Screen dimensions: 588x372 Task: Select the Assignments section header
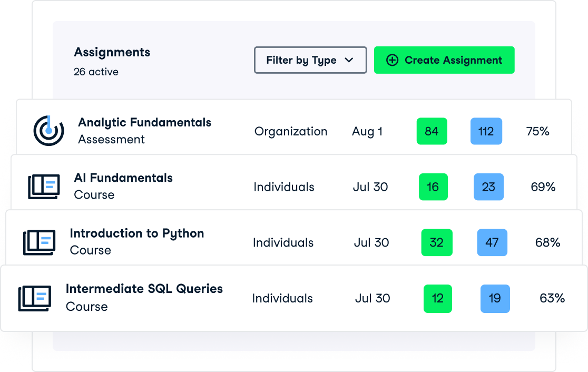112,52
